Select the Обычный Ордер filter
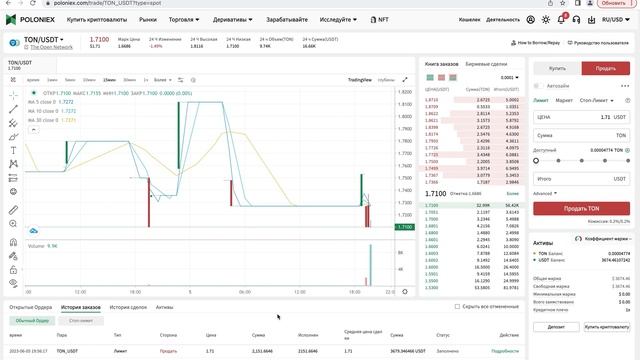640x360 pixels. (x=32, y=321)
